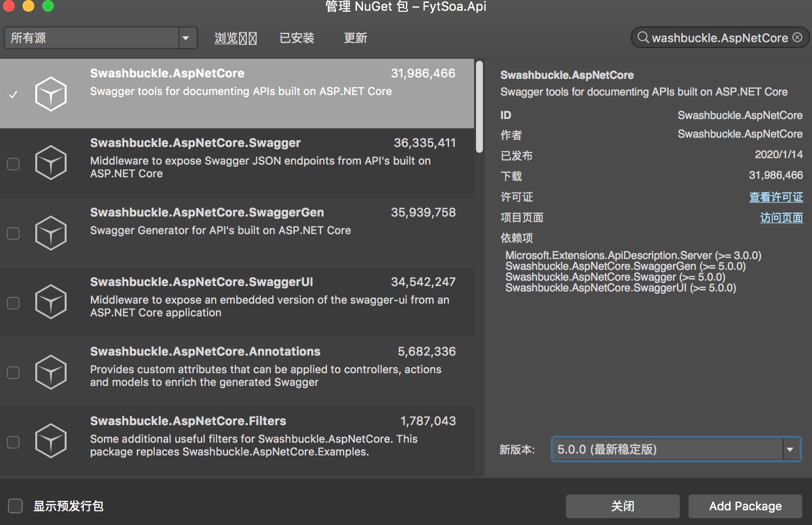Select the Swashbuckle.AspNetCore.Annotations package title

pyautogui.click(x=205, y=351)
